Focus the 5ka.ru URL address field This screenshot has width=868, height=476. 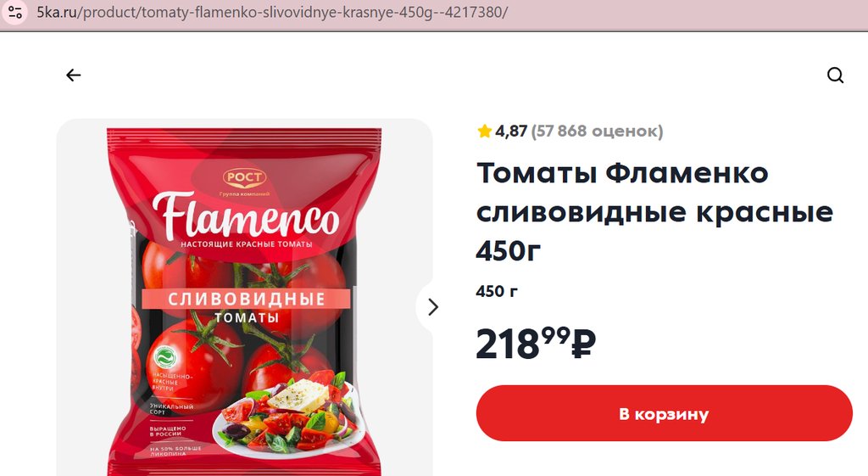tap(272, 12)
